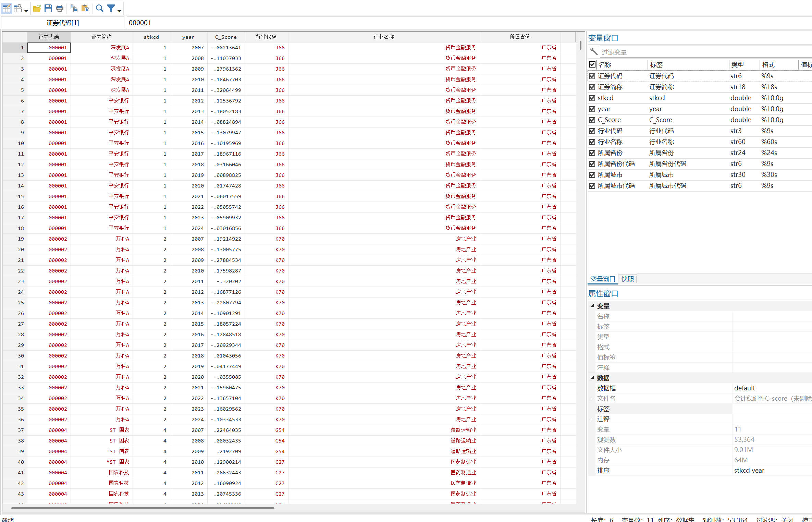Image resolution: width=812 pixels, height=522 pixels.
Task: Open dataset with the folder icon
Action: (37, 8)
